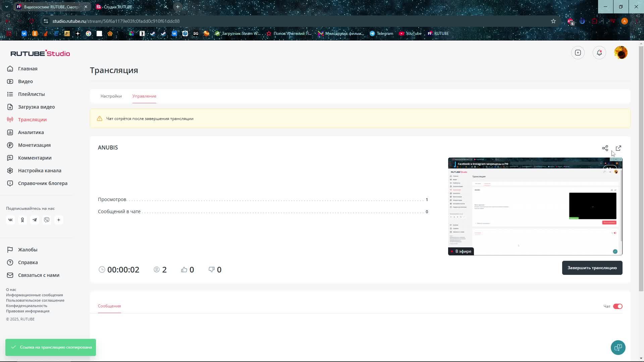Toggle the Чат switch off

618,306
